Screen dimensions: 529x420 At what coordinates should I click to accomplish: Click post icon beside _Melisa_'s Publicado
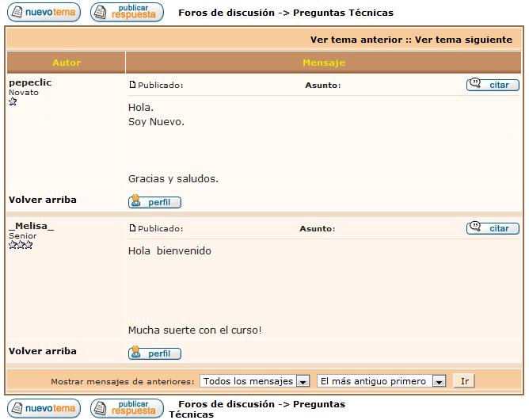pos(132,229)
